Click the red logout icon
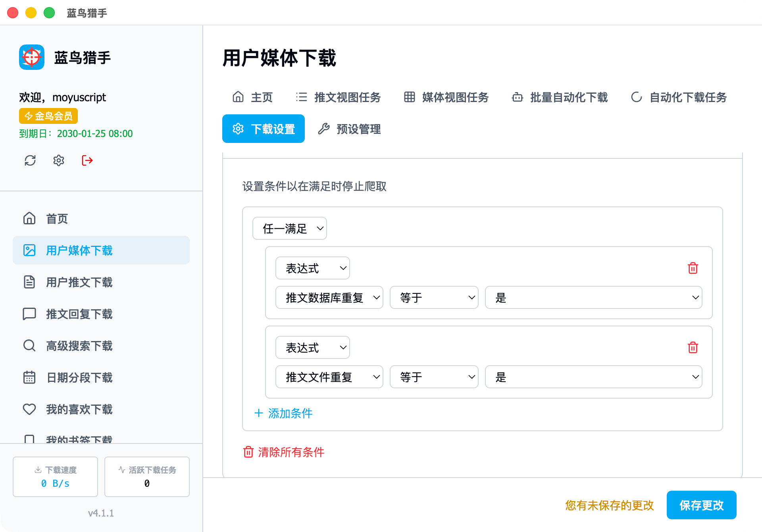The width and height of the screenshot is (762, 532). (87, 160)
